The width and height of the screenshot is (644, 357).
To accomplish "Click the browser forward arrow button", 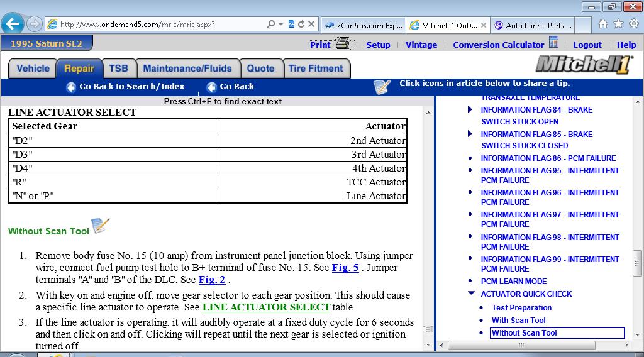I will coord(35,25).
